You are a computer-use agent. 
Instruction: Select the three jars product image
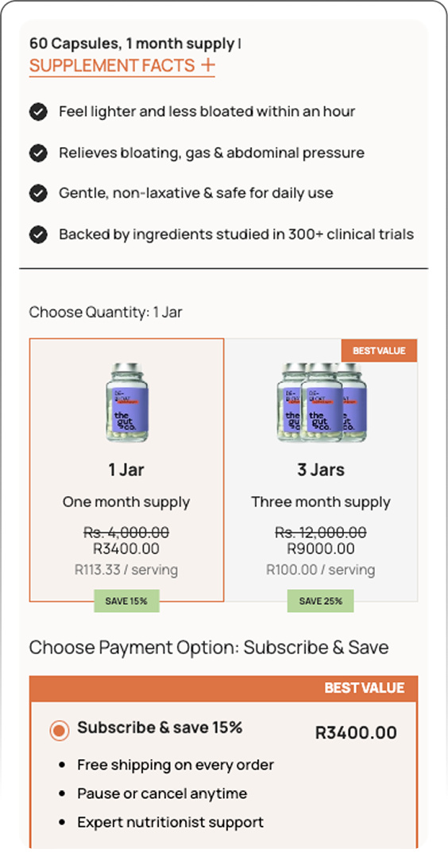(x=321, y=402)
